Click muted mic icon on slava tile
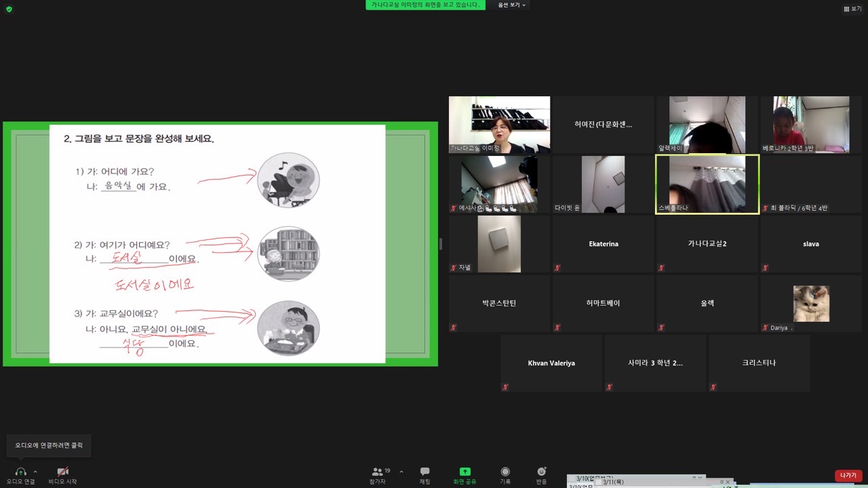 tap(766, 268)
